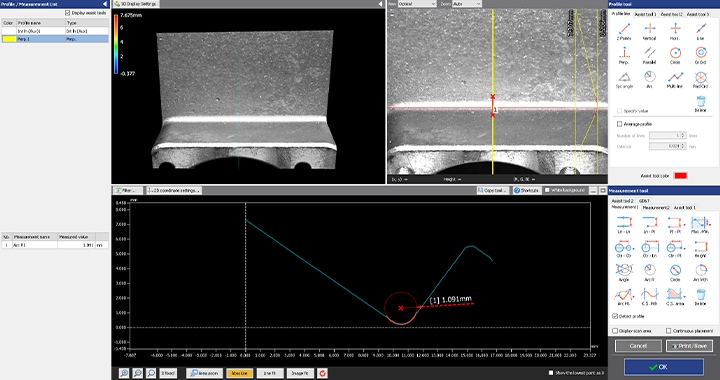Select the Arc R1 measurement row in list
Screen dimensions: 720x380
(55, 245)
